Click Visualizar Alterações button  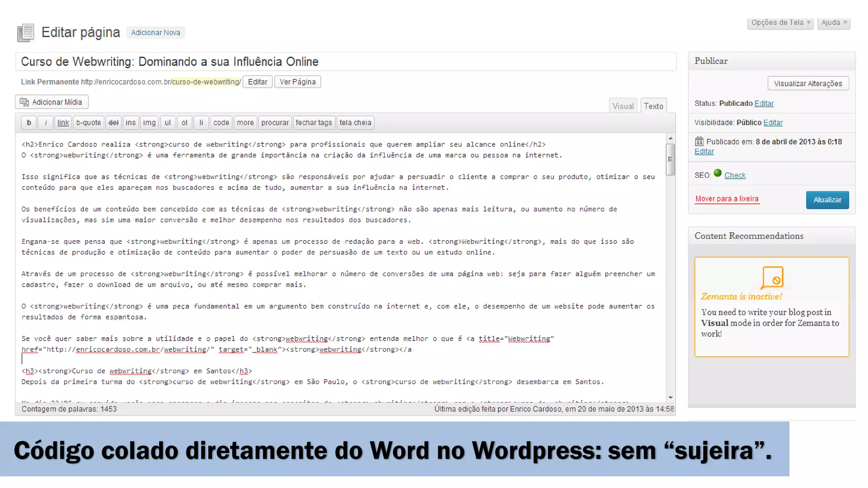(808, 83)
